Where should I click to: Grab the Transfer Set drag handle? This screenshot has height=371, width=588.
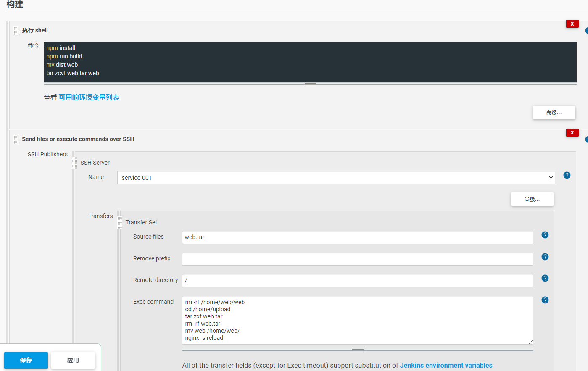120,222
